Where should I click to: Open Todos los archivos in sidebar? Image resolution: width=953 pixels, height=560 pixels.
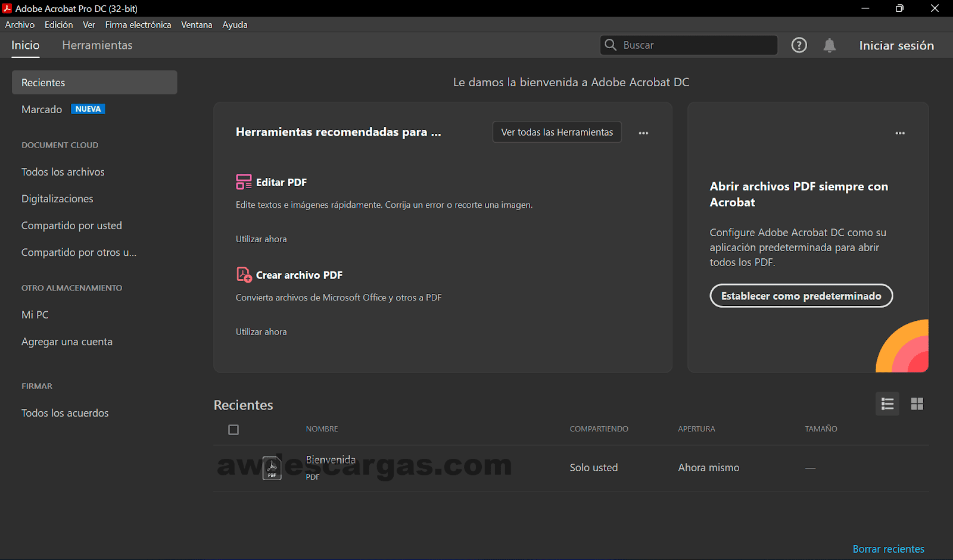tap(63, 172)
